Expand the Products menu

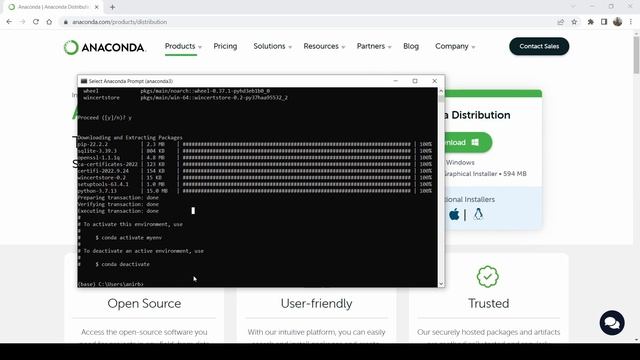pyautogui.click(x=183, y=46)
